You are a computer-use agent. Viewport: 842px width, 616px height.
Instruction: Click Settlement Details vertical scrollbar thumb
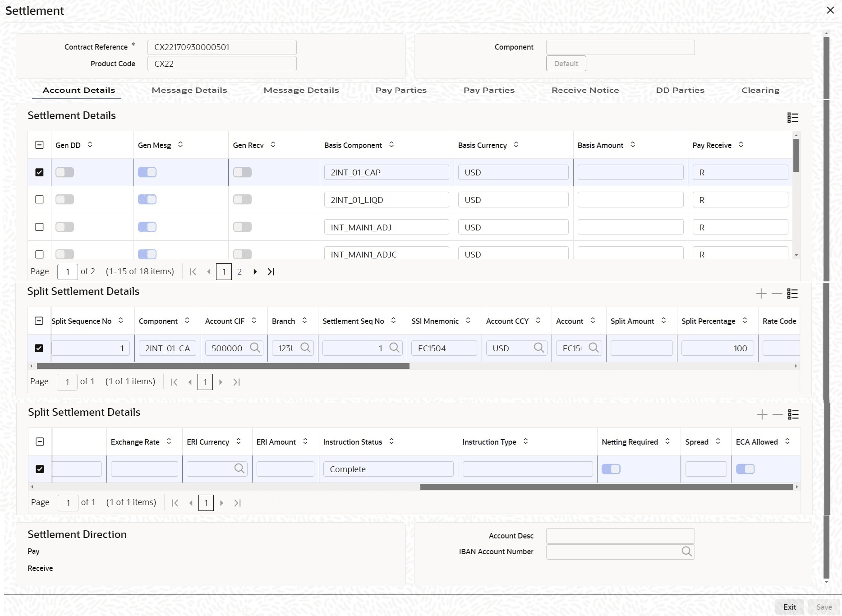tap(796, 155)
